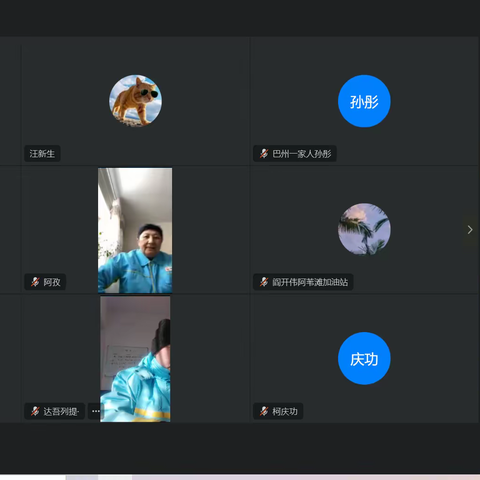Click the 阎开伟阿苇滩加油站 name text
This screenshot has width=480, height=480.
pyautogui.click(x=310, y=282)
